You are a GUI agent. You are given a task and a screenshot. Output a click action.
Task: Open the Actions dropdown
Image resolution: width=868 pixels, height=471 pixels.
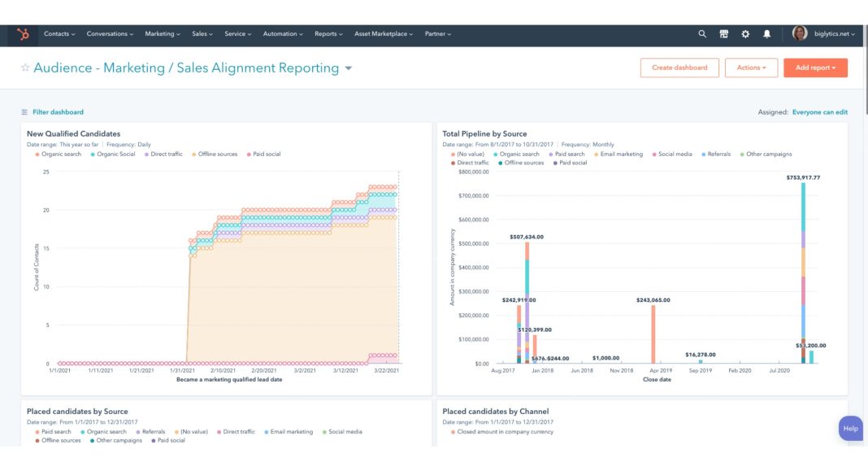[752, 68]
